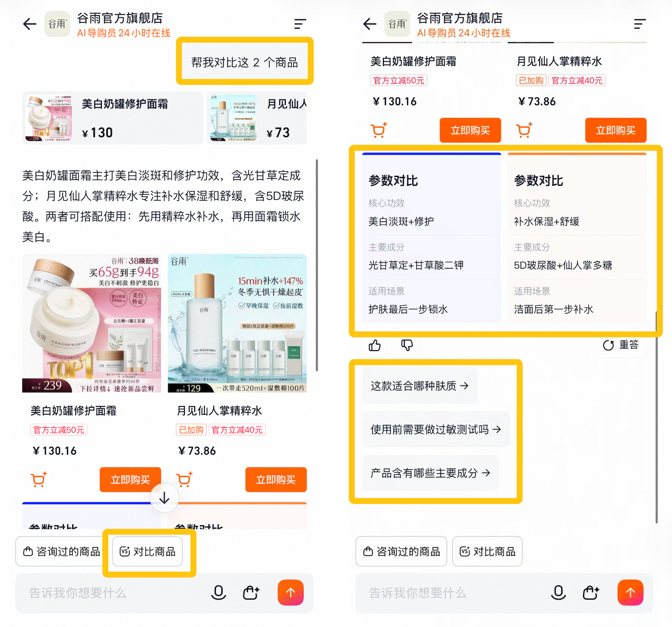Tap the 谷雨 shop logo on the left phone screen
The height and width of the screenshot is (627, 672).
tap(57, 24)
